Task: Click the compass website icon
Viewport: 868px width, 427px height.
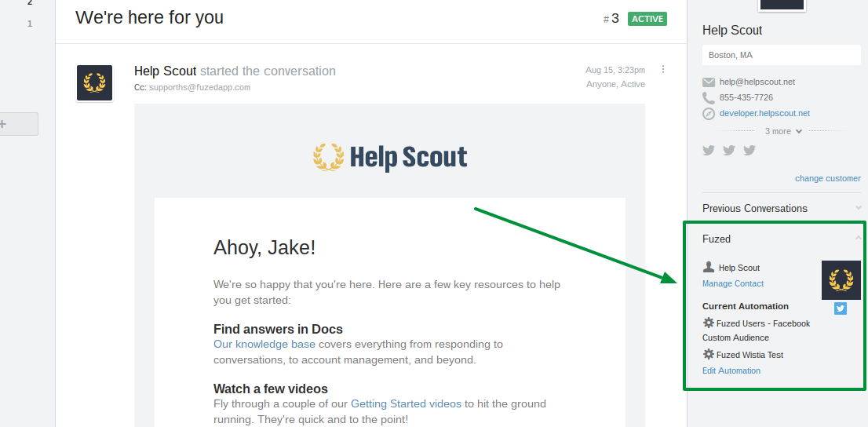Action: (709, 114)
